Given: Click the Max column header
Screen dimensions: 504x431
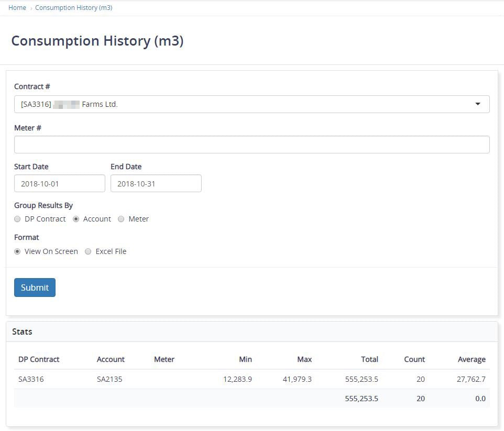Looking at the screenshot, I should click(304, 359).
